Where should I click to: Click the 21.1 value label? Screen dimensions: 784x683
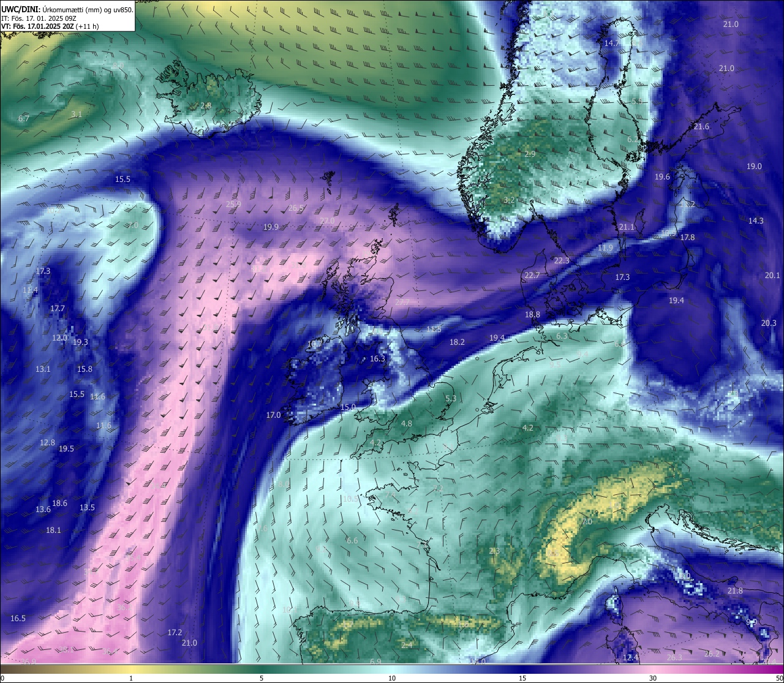click(627, 227)
